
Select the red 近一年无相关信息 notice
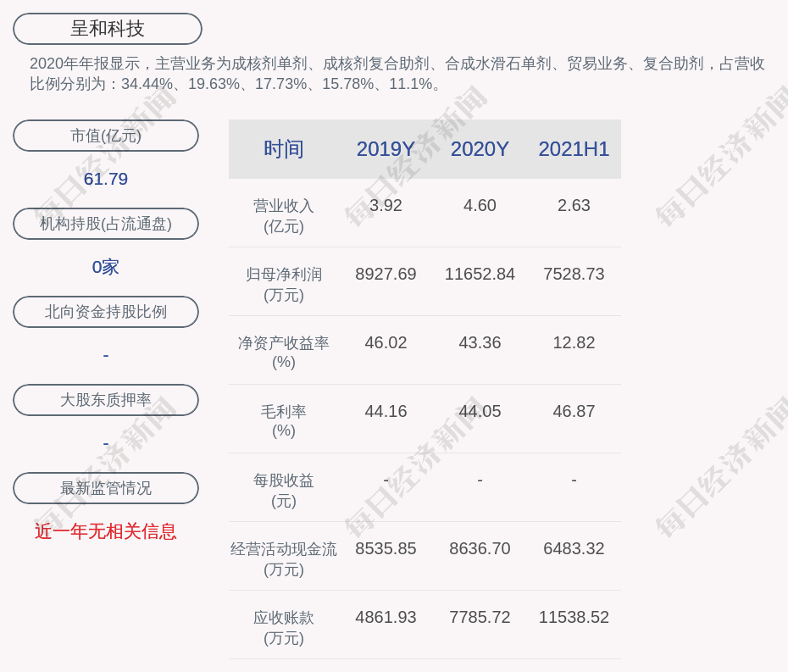click(106, 531)
